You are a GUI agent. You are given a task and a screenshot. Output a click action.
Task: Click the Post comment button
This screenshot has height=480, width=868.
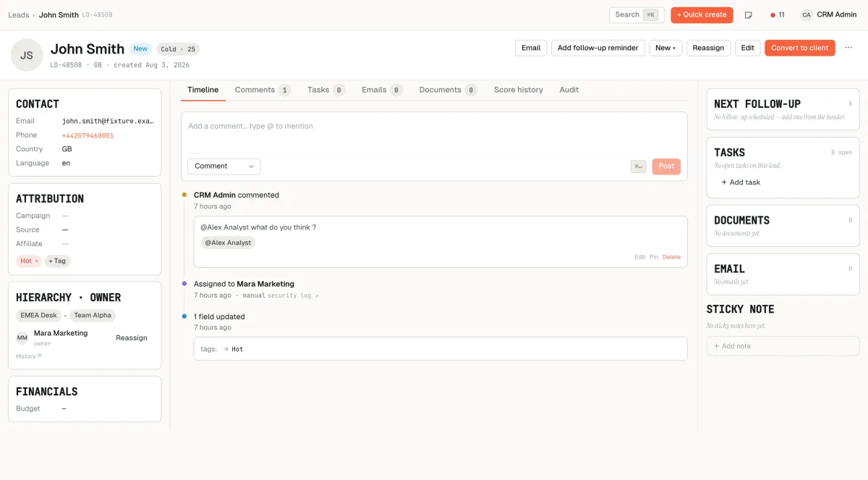pos(666,167)
